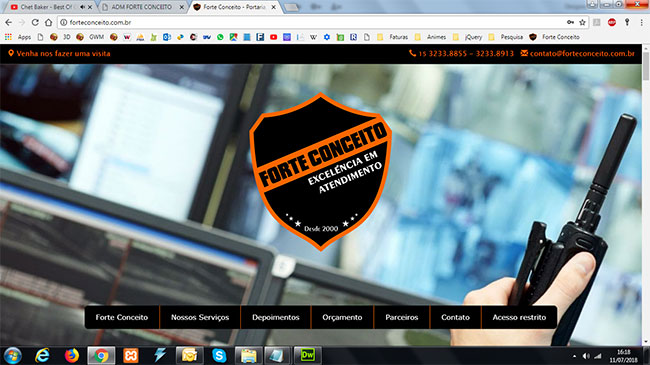Open the Animes bookmarks folder
The height and width of the screenshot is (365, 650).
click(430, 37)
